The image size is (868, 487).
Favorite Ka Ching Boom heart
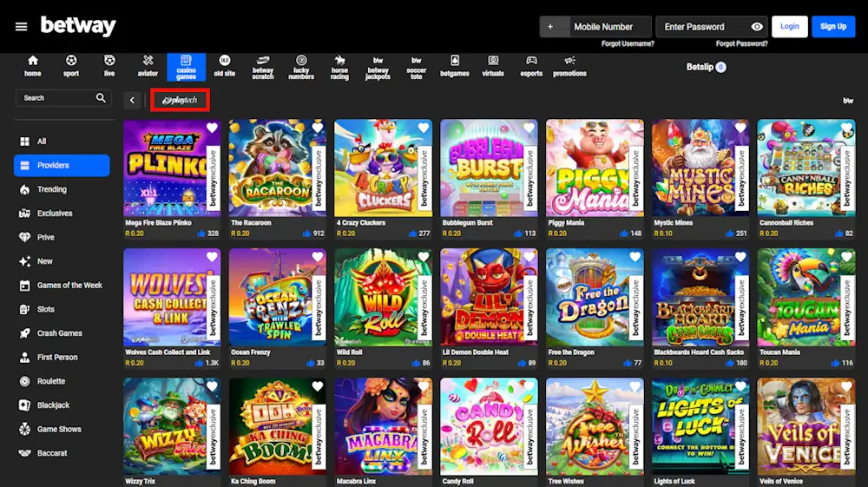click(317, 386)
